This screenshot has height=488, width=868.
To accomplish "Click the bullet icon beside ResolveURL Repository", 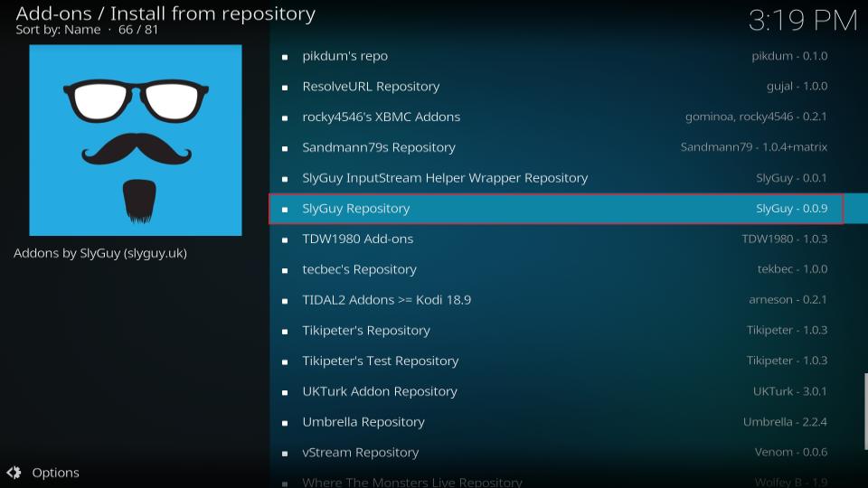I will point(285,88).
